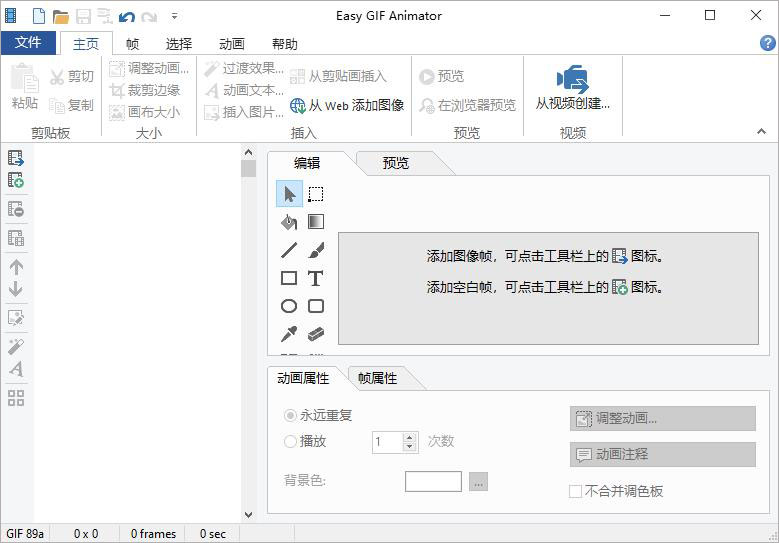This screenshot has width=779, height=543.
Task: Select the 预览 tab beside 编辑
Action: click(396, 163)
